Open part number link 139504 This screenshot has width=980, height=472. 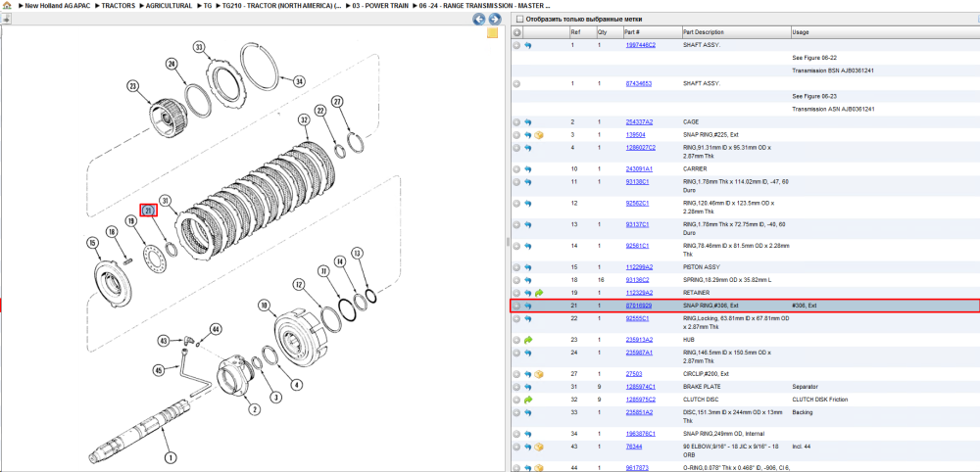click(636, 135)
